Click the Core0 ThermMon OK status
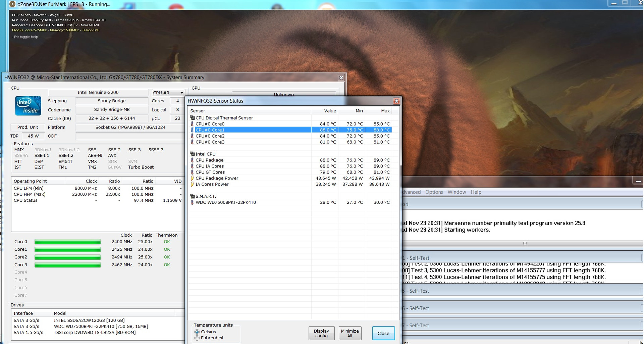 pos(167,242)
